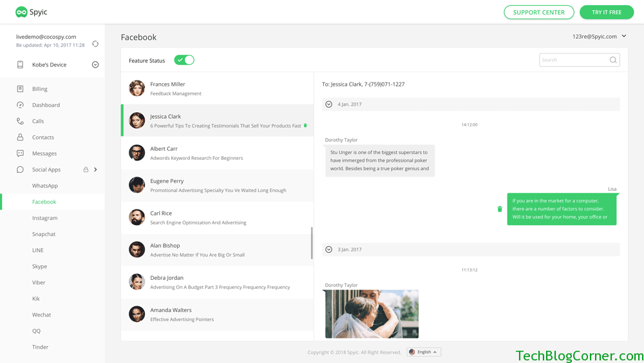Click Amanda Walters' avatar
The image size is (644, 363).
click(x=137, y=314)
